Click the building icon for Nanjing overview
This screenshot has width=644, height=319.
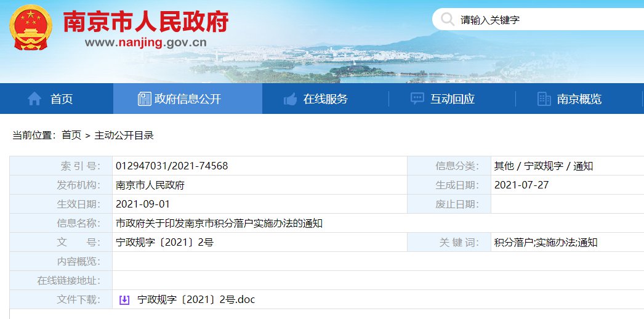point(544,99)
